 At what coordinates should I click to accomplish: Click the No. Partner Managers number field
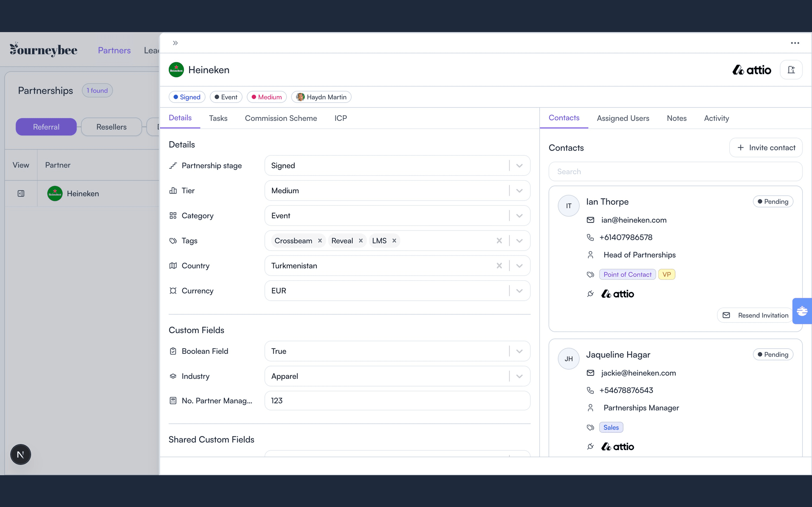(397, 401)
